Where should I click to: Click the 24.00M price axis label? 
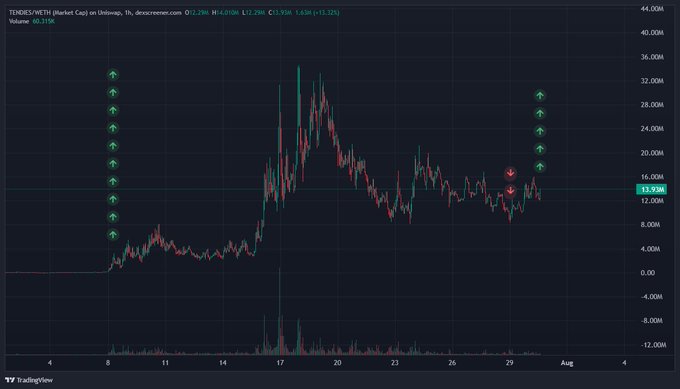click(652, 129)
